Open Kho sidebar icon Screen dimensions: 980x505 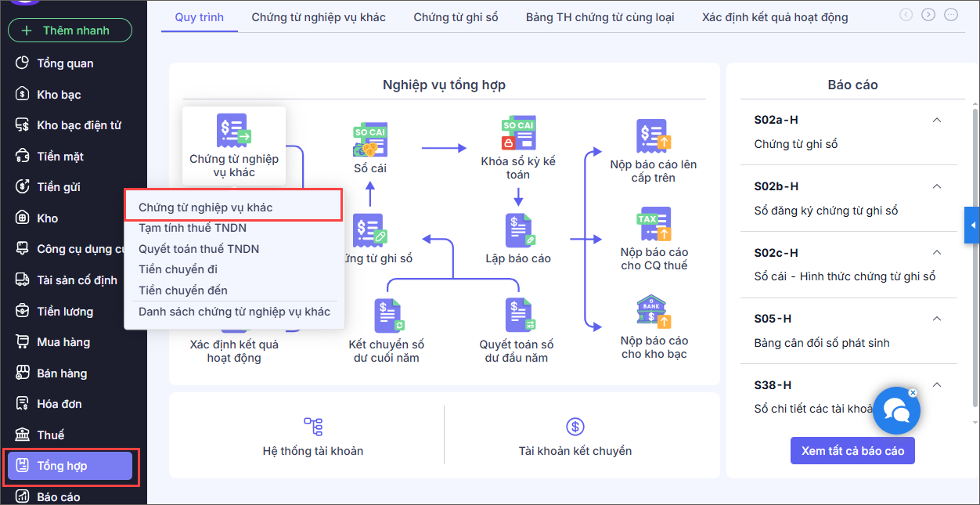[x=23, y=218]
